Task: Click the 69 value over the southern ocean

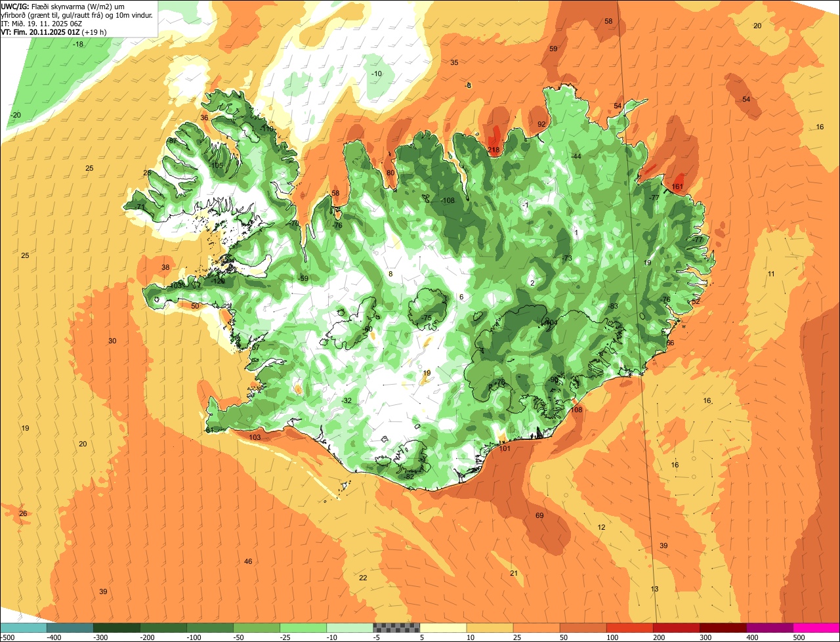Action: 539,516
